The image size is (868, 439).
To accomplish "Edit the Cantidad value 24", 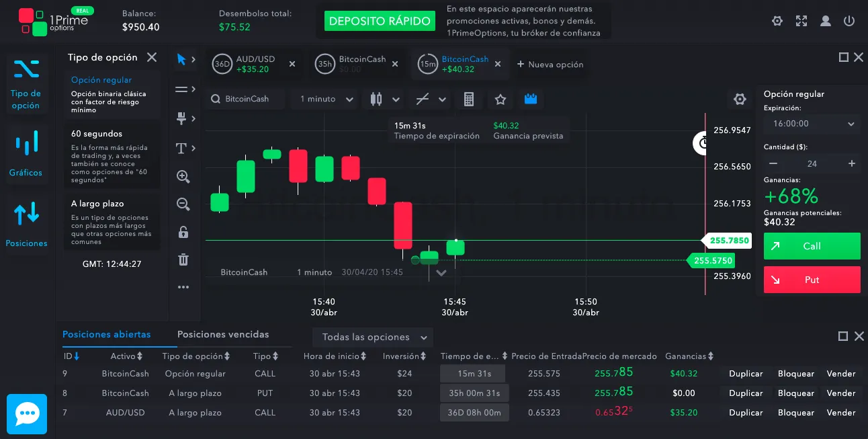I will pyautogui.click(x=812, y=163).
